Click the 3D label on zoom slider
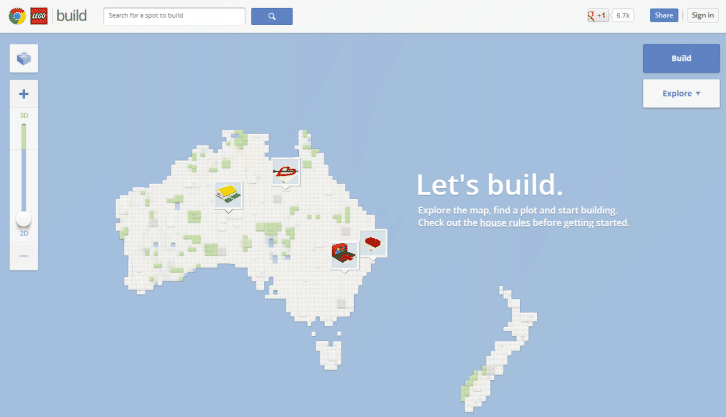726x417 pixels. pos(24,115)
